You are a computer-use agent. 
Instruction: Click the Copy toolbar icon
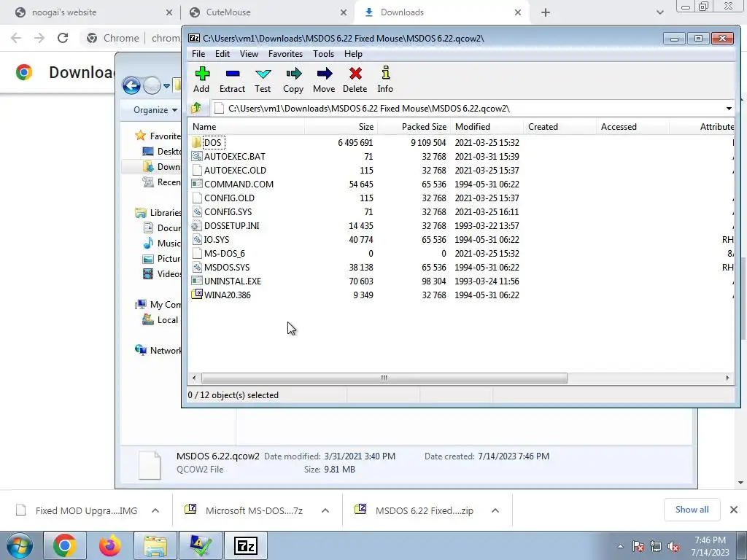coord(293,74)
